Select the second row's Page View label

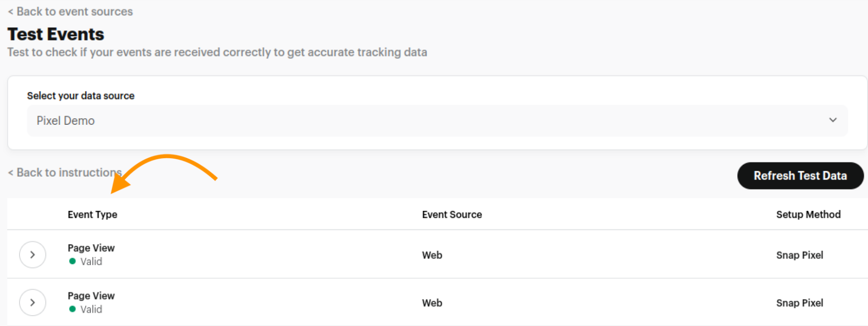[91, 296]
